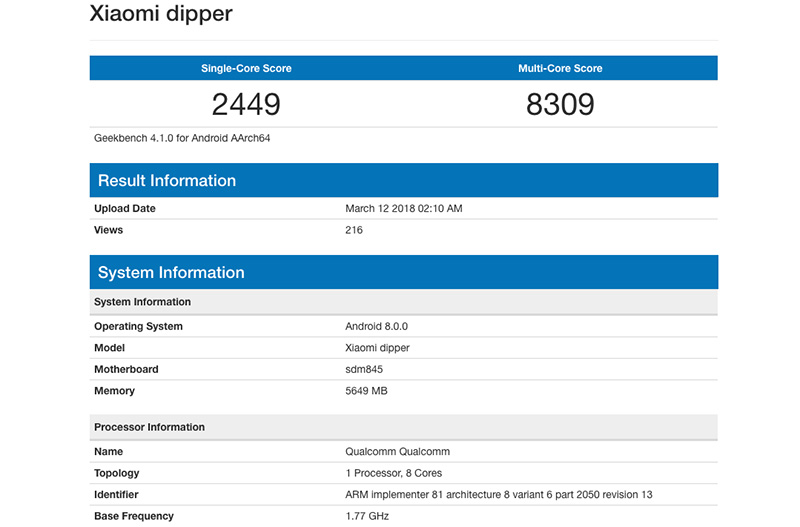
Task: Select the Model label
Action: pos(109,347)
